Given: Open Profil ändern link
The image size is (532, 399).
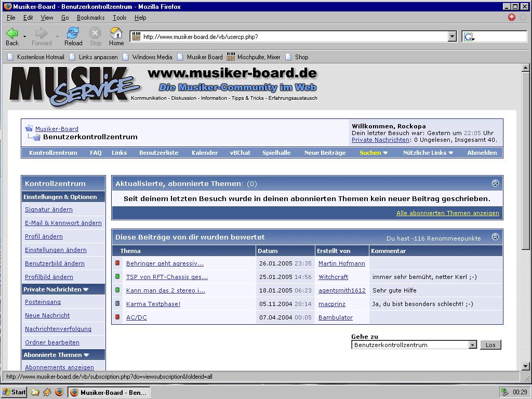Looking at the screenshot, I should click(44, 236).
